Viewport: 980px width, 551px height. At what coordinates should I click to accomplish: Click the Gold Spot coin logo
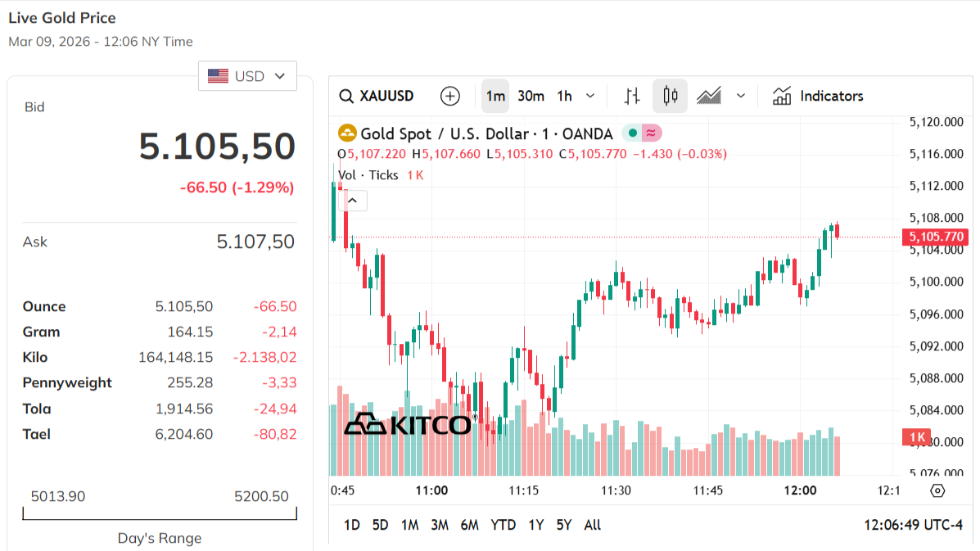348,133
